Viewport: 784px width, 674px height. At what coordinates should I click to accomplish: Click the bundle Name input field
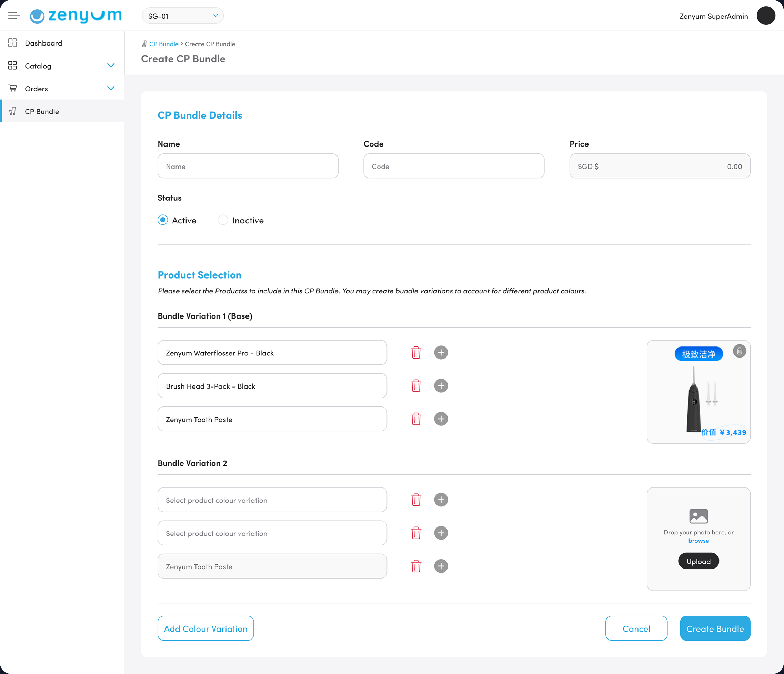(248, 166)
